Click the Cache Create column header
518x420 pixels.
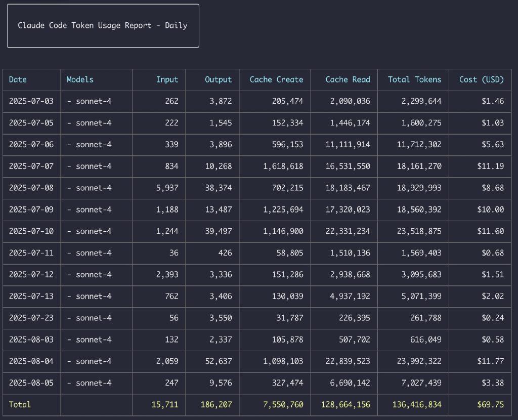275,79
